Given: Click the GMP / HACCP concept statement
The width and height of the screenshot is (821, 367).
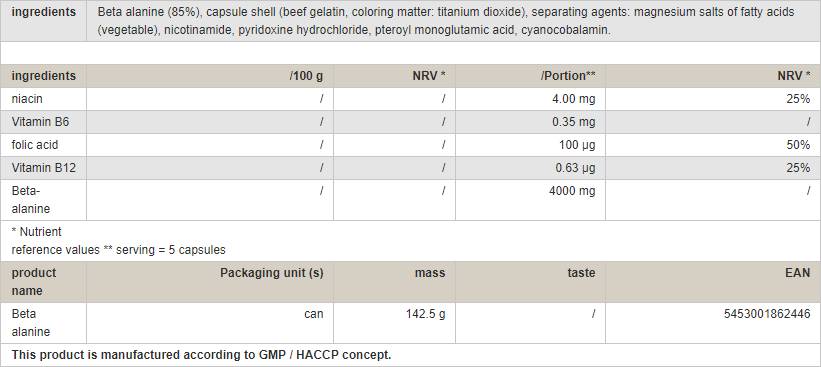Looking at the screenshot, I should [x=201, y=355].
